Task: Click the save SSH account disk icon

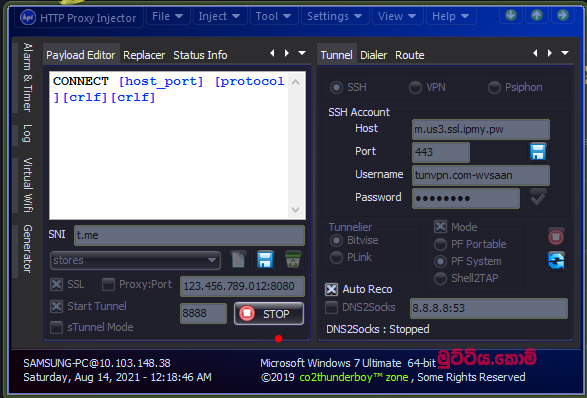Action: (538, 152)
